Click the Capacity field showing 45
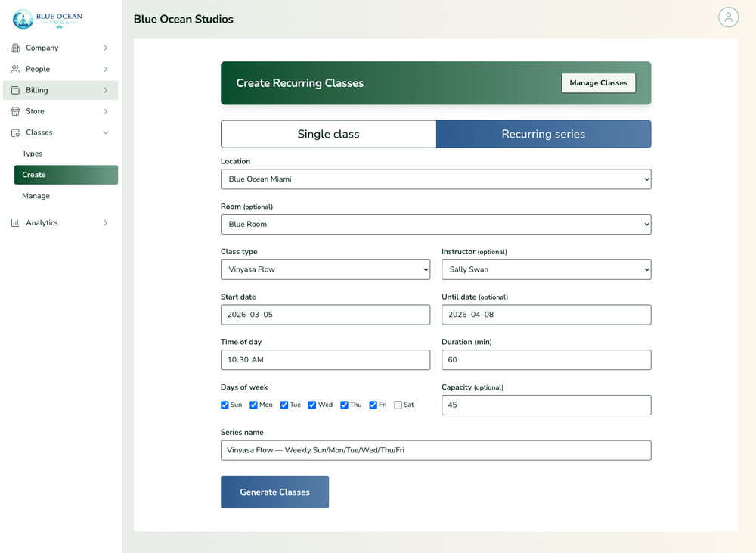 pyautogui.click(x=547, y=405)
